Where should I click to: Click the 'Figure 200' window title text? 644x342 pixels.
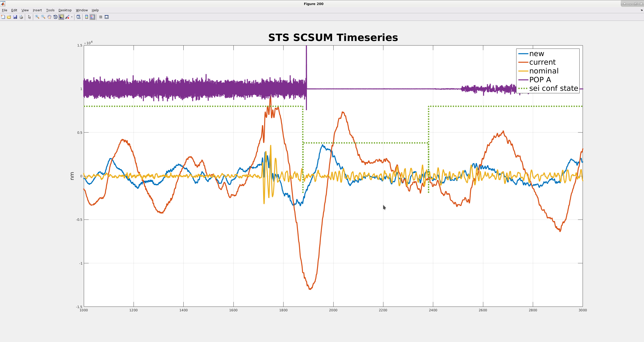[313, 4]
